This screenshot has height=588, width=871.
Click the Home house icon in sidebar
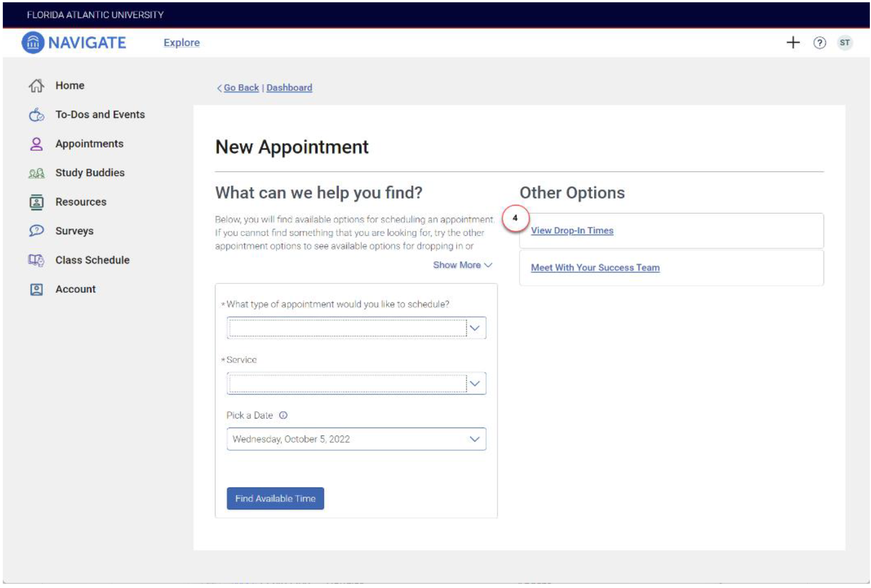pyautogui.click(x=36, y=86)
